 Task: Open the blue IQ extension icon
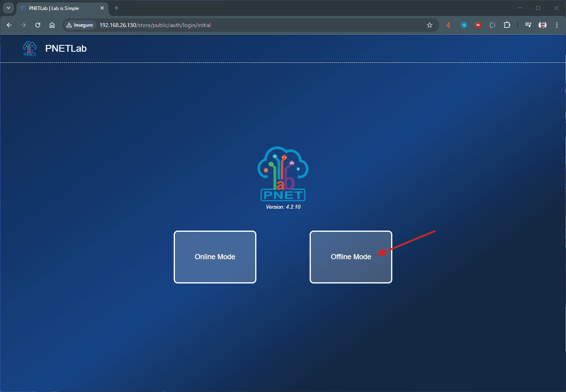pos(463,25)
